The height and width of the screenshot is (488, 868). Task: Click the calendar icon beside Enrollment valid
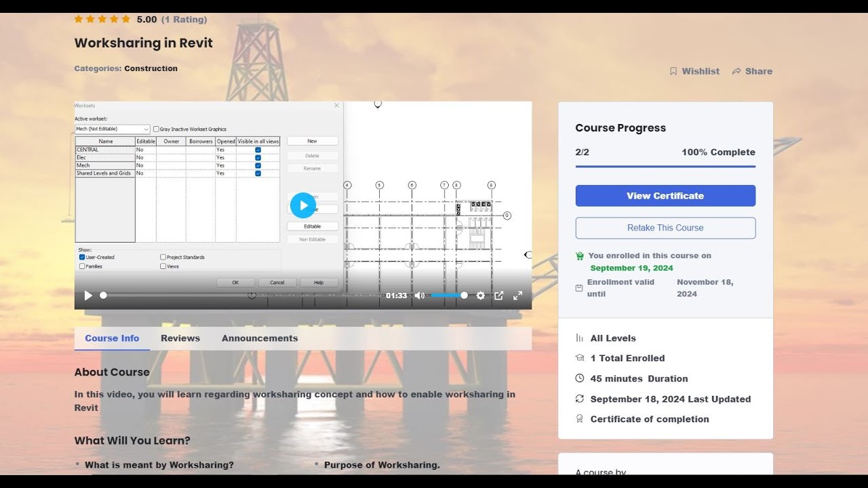coord(579,288)
